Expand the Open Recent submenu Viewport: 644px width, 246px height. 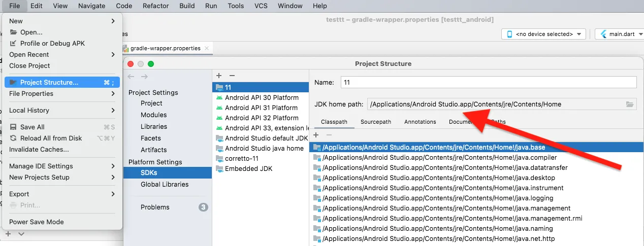click(x=62, y=54)
